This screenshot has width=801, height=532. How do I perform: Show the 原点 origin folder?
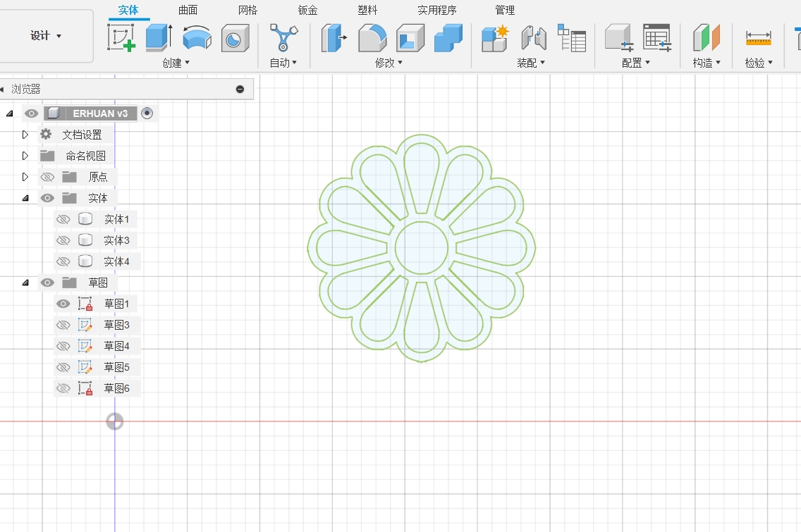[47, 177]
